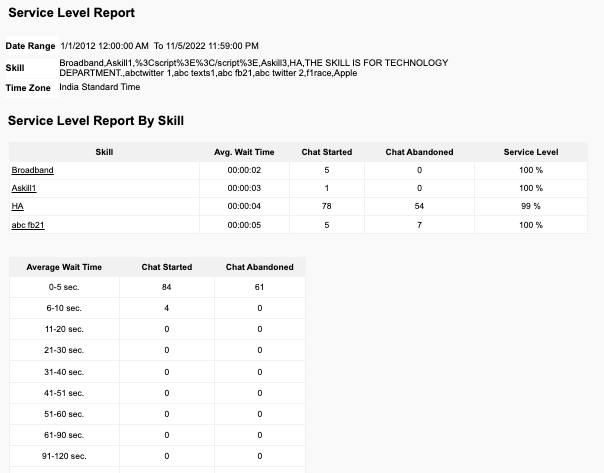Select the 00:00:04 wait time cell
This screenshot has width=604, height=473.
(244, 206)
